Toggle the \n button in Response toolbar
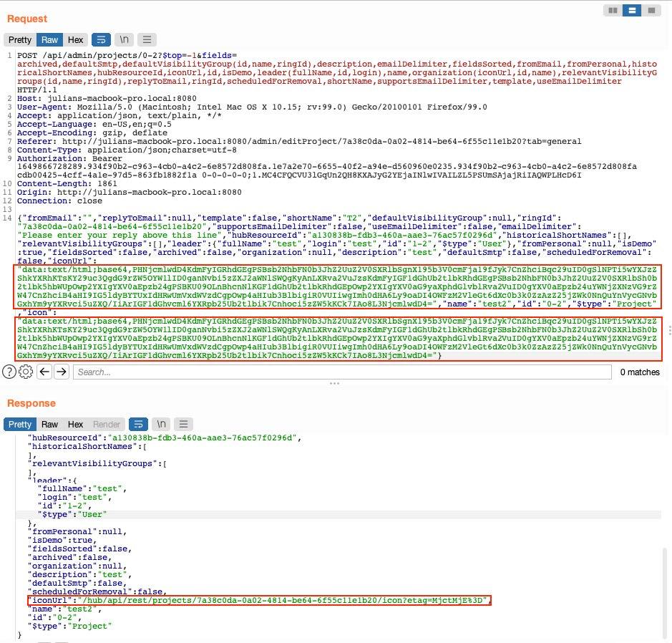The image size is (672, 643). point(162,424)
